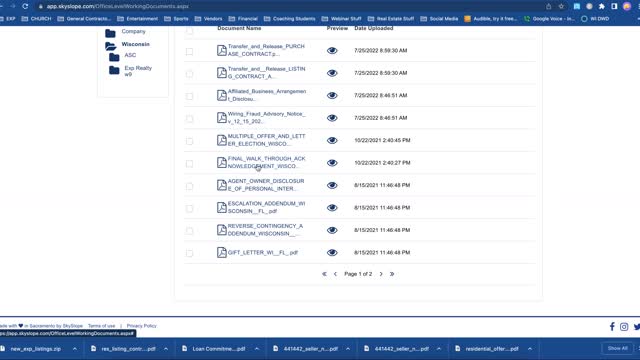Image resolution: width=640 pixels, height=360 pixels.
Task: Open Coaching Students bookmarks folder
Action: [289, 19]
